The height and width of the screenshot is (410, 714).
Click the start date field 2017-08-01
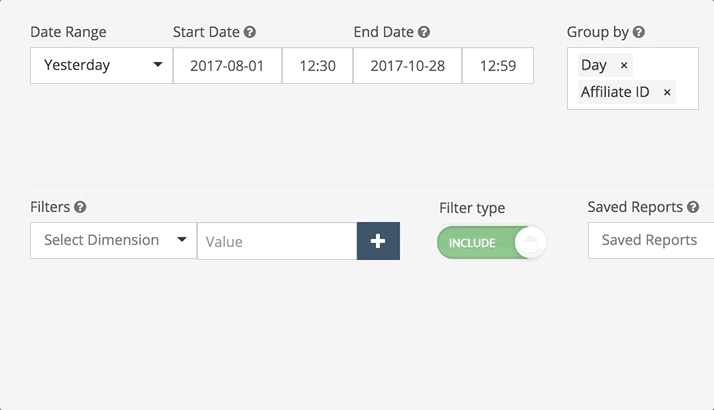227,66
